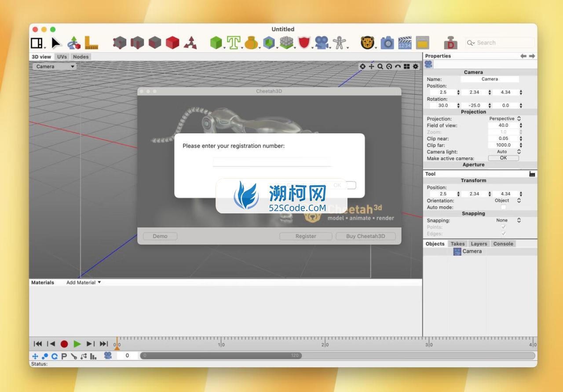Viewport: 563px width, 392px height.
Task: Open the character figure joints menu
Action: [x=340, y=43]
